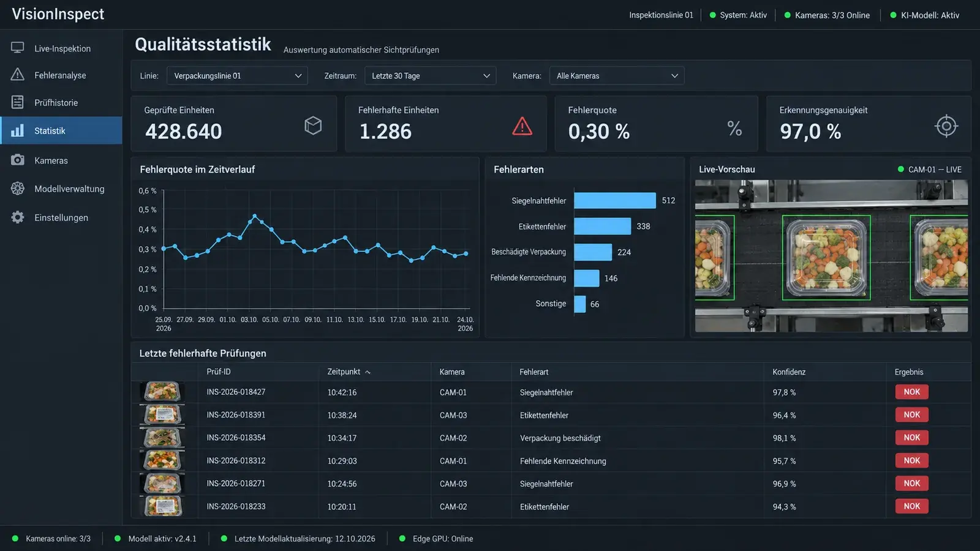Click the center tray in Live-Vorschau
The height and width of the screenshot is (551, 980).
click(826, 258)
